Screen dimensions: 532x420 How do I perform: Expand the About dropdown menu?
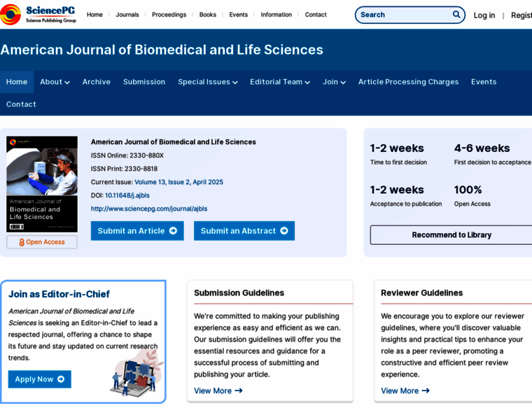click(x=55, y=82)
